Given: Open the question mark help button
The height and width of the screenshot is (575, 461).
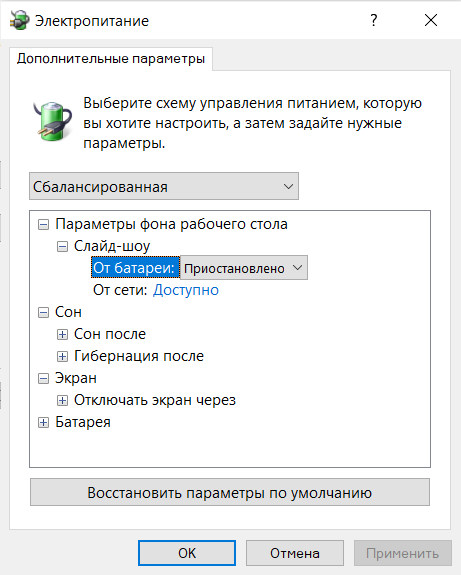Looking at the screenshot, I should (x=373, y=20).
